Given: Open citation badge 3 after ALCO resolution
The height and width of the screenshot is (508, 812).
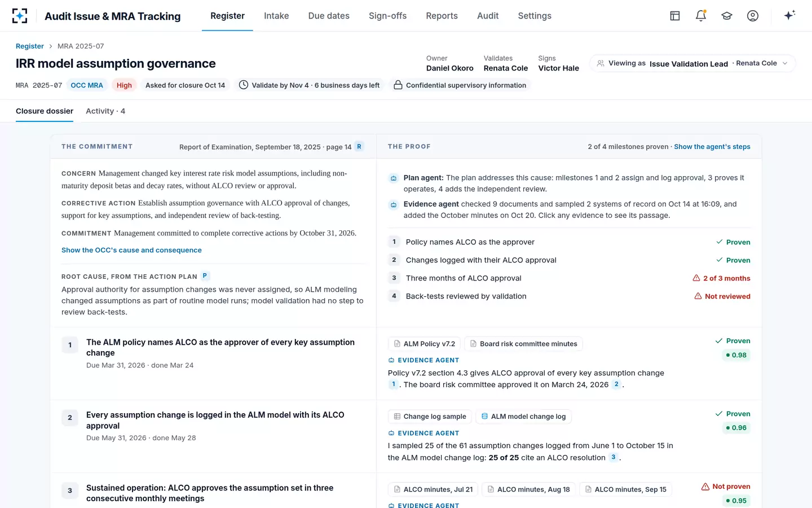Looking at the screenshot, I should click(614, 457).
